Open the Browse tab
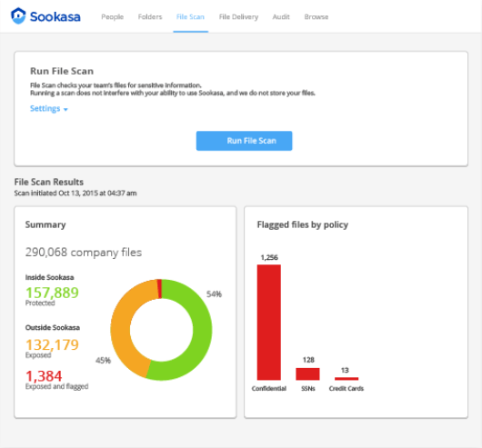Image resolution: width=482 pixels, height=448 pixels. 316,17
